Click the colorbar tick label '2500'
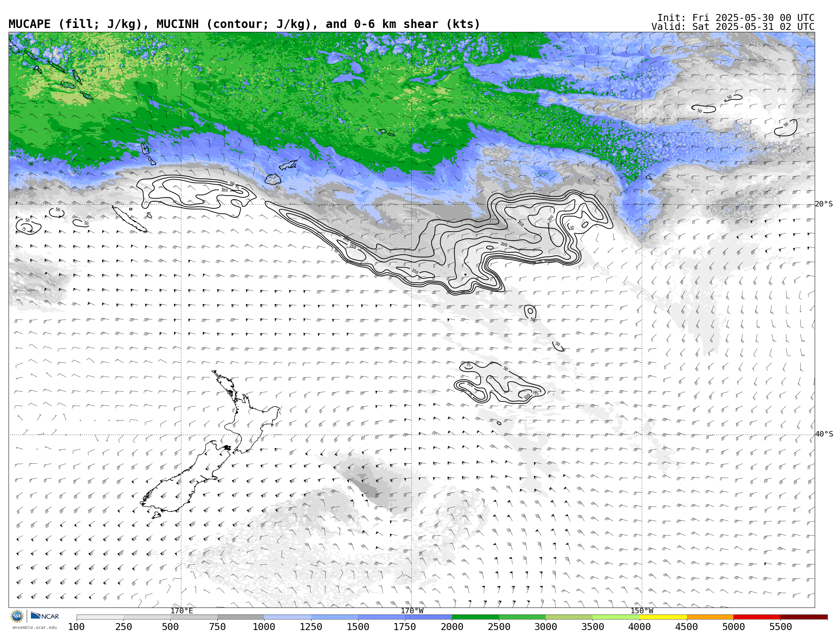Viewport: 840px width, 632px height. [x=499, y=627]
